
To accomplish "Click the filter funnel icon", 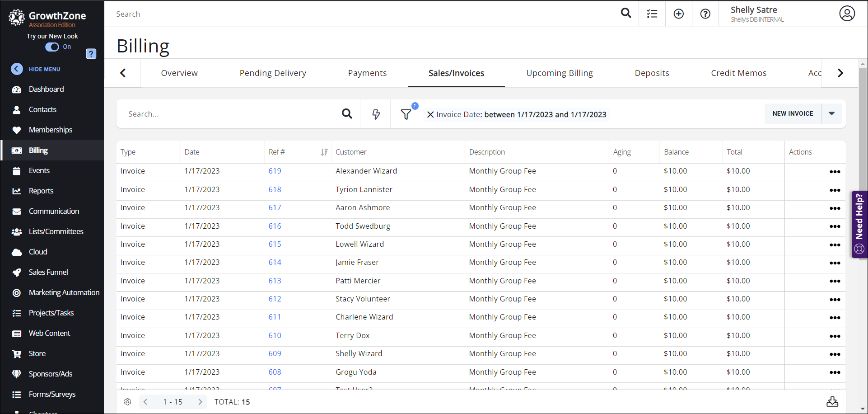I will pyautogui.click(x=406, y=114).
